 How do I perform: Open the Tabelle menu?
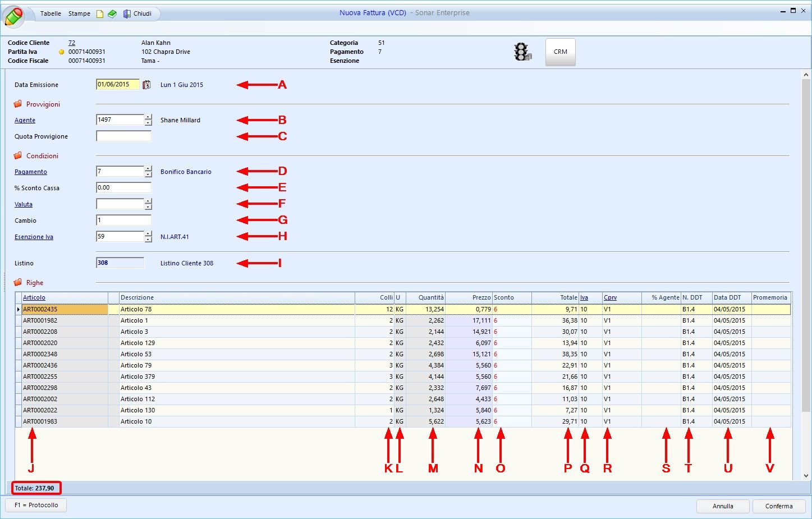click(51, 13)
